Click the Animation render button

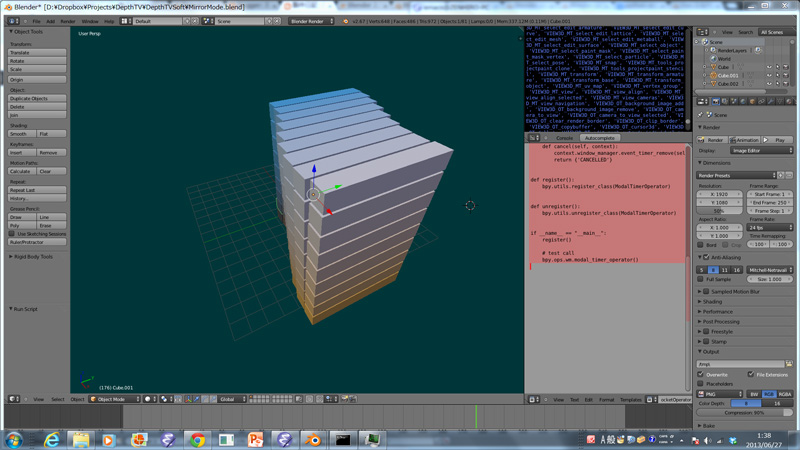coord(745,140)
